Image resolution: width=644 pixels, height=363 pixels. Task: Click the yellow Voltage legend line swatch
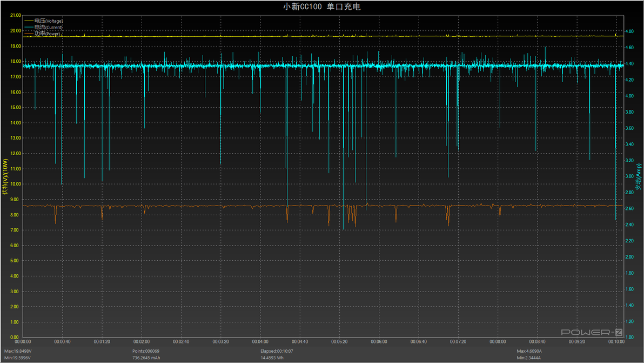tap(29, 21)
